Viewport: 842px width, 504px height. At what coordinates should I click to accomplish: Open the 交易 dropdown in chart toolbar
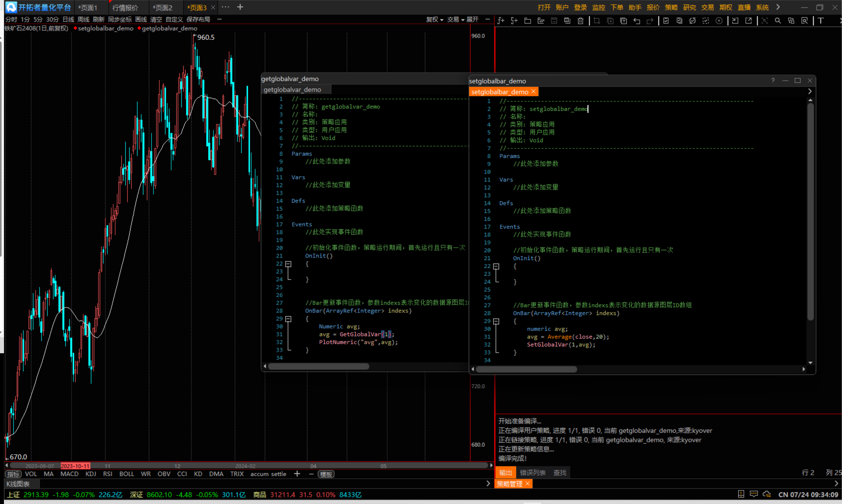(455, 20)
